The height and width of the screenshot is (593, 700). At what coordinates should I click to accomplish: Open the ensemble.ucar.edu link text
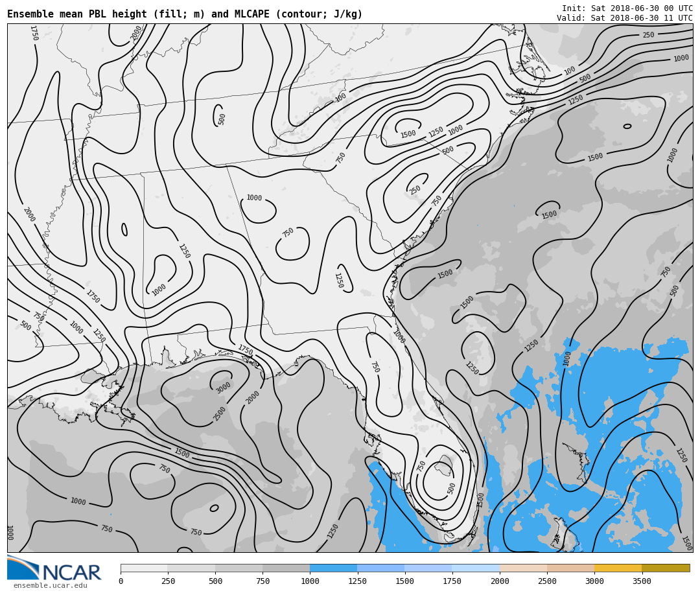[50, 585]
